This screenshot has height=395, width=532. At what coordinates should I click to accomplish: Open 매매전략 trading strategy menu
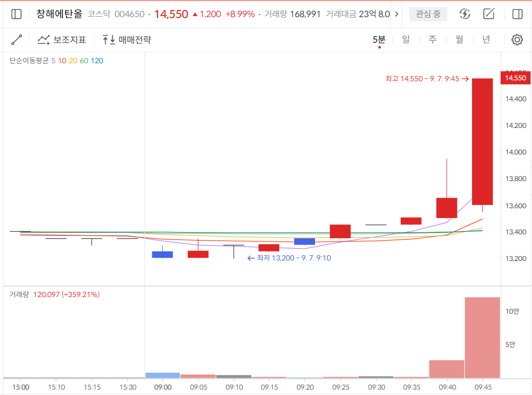point(127,39)
